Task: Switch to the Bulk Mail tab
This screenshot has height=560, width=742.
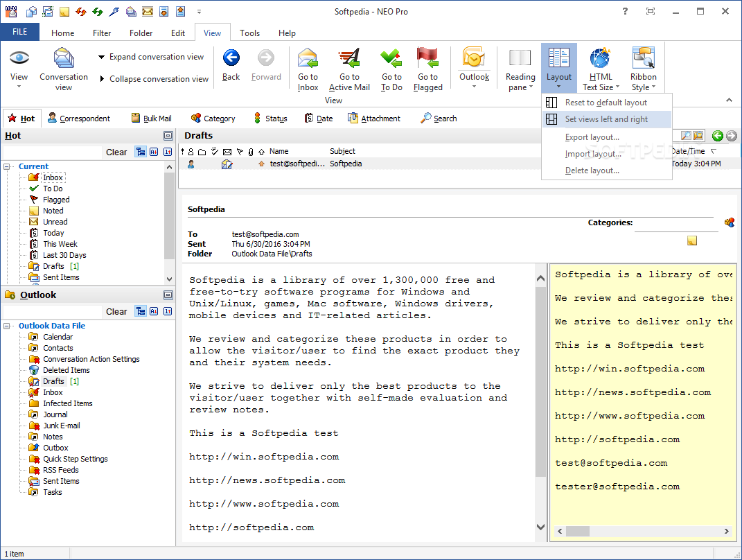Action: 152,119
